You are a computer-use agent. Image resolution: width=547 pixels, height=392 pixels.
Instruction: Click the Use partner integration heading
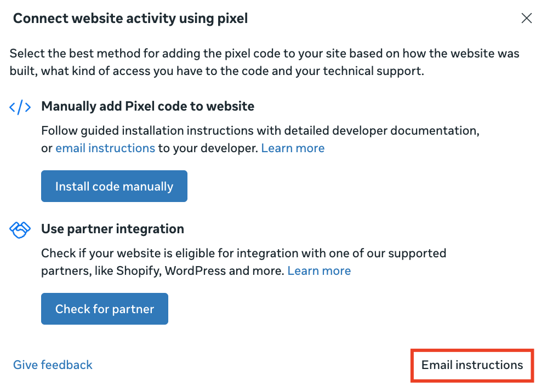click(x=112, y=229)
